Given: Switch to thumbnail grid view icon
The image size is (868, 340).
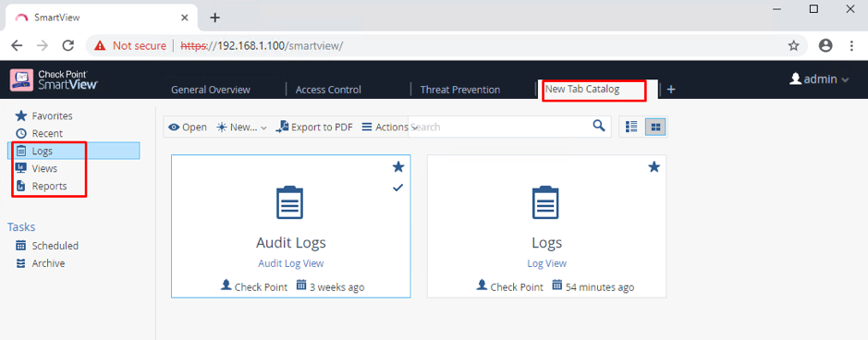Looking at the screenshot, I should 655,127.
